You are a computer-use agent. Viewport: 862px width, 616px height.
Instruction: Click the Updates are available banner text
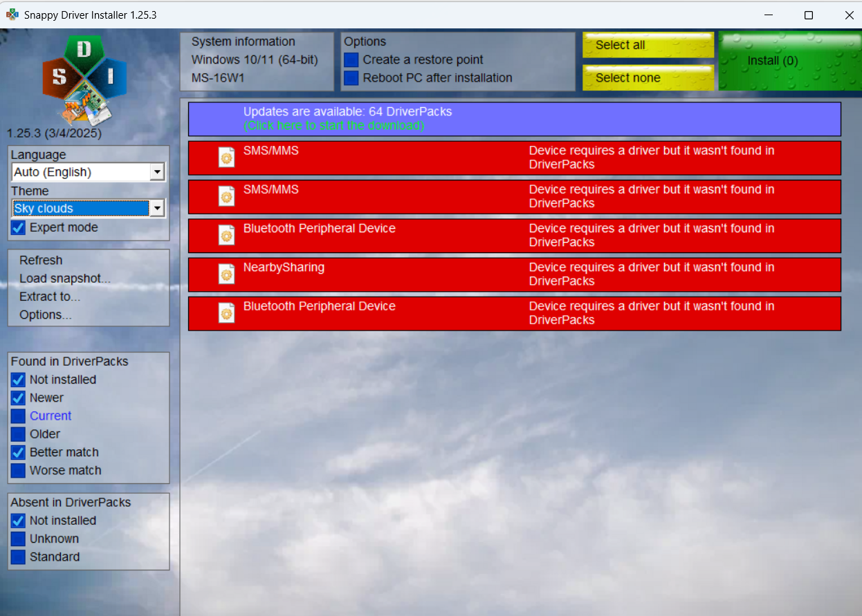[347, 111]
